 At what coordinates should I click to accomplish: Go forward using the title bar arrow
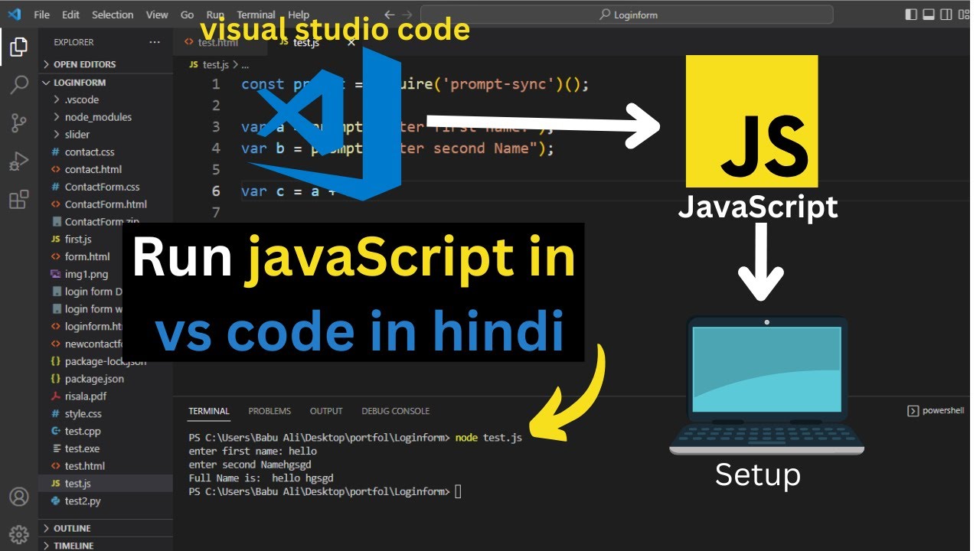(x=408, y=15)
